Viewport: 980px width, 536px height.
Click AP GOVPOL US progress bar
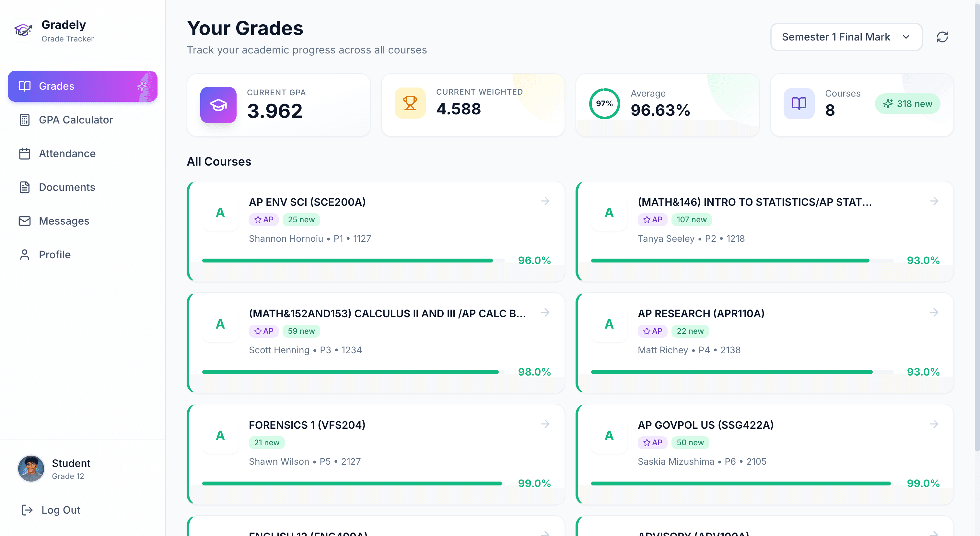click(741, 483)
